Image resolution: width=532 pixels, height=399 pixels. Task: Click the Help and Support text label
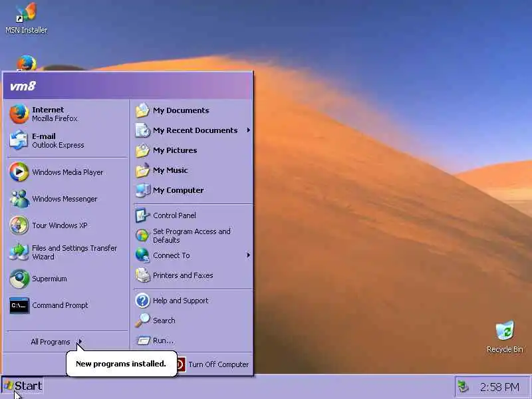(180, 301)
